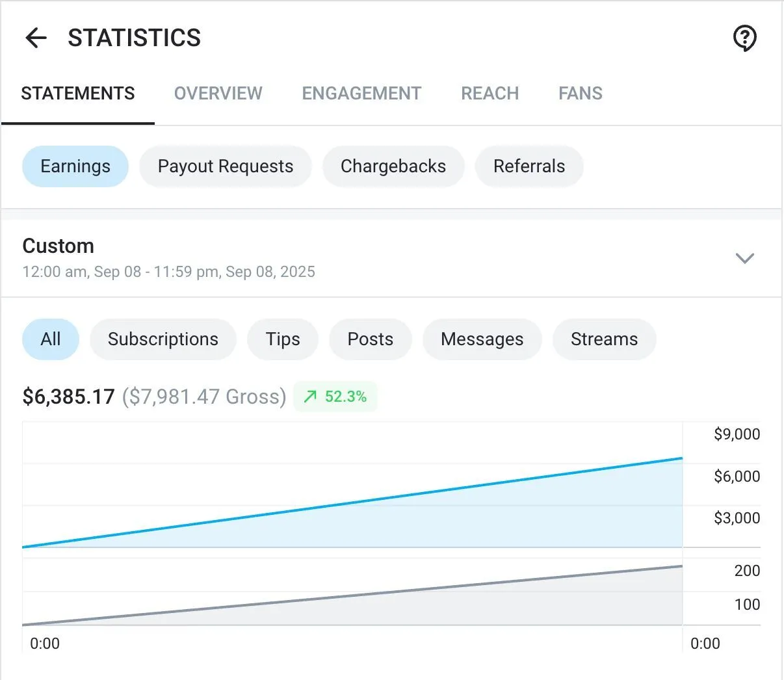Click the green 52.3% growth indicator
784x680 pixels.
335,397
